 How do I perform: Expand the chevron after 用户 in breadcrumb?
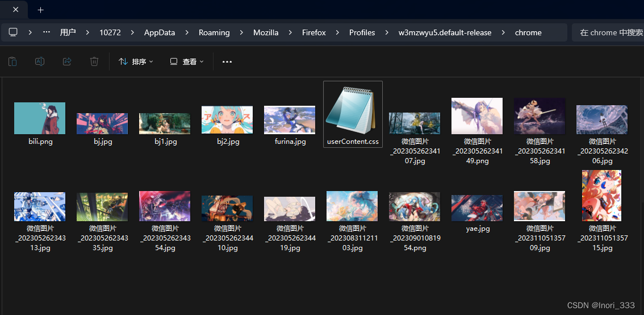click(87, 32)
